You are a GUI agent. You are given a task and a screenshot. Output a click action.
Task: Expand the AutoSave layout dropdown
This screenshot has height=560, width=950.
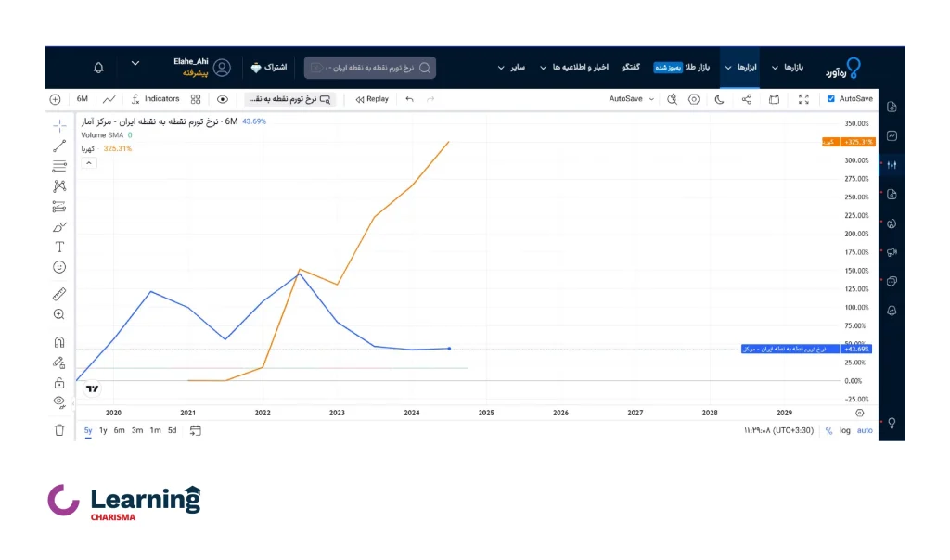click(651, 99)
